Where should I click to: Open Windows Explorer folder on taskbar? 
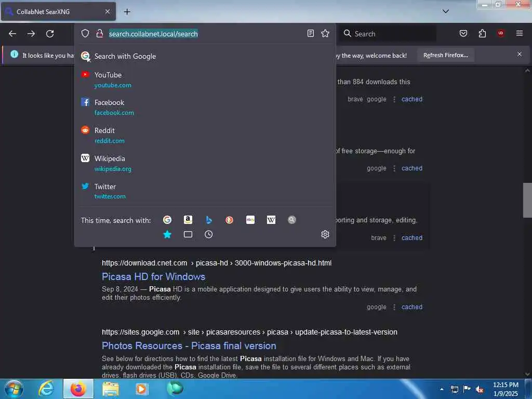click(110, 389)
